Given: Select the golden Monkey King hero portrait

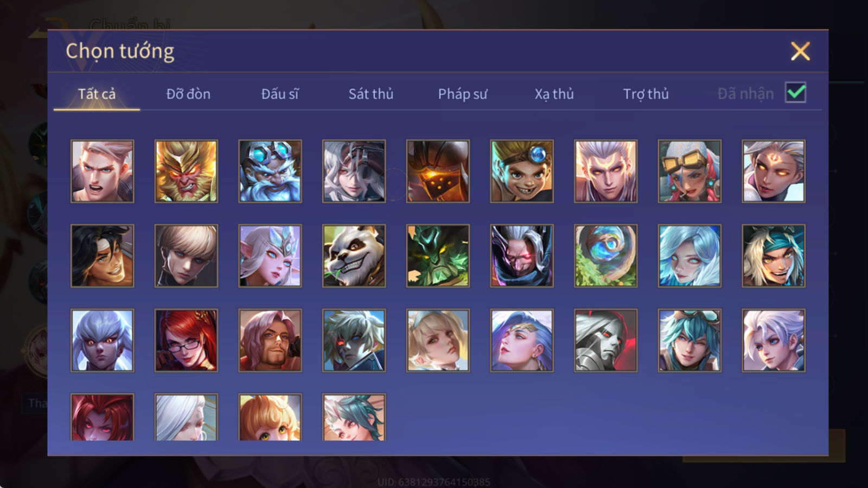Looking at the screenshot, I should 186,171.
